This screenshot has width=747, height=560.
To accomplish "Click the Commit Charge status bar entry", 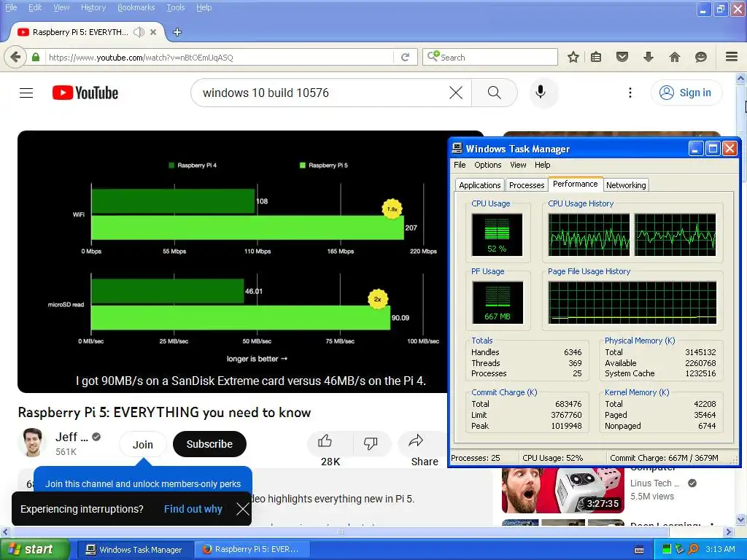I will [x=664, y=458].
